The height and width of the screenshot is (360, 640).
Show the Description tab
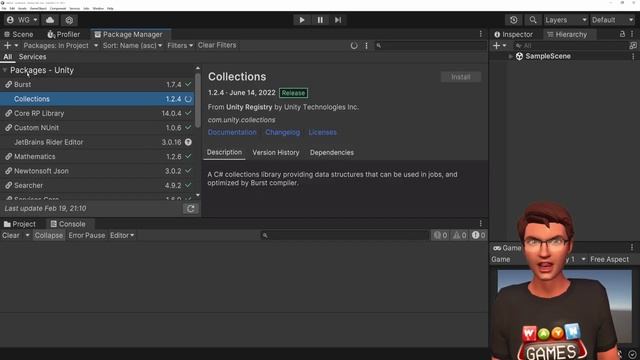(224, 152)
